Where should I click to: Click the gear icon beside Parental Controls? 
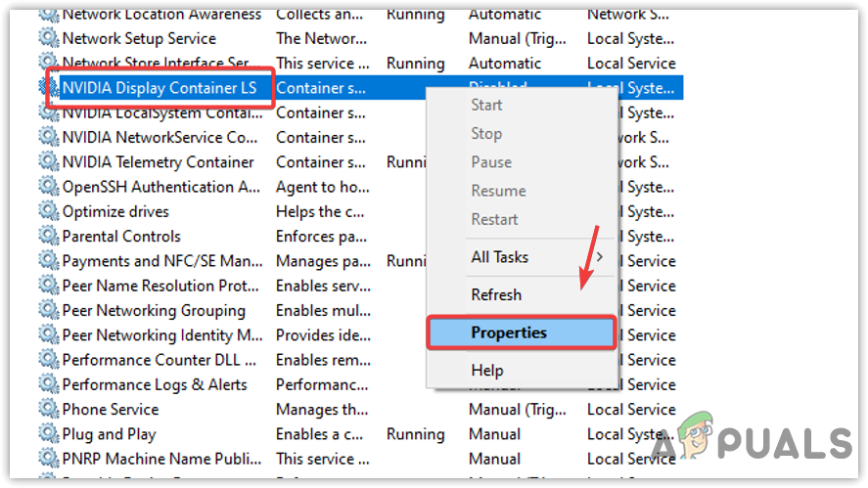point(49,237)
